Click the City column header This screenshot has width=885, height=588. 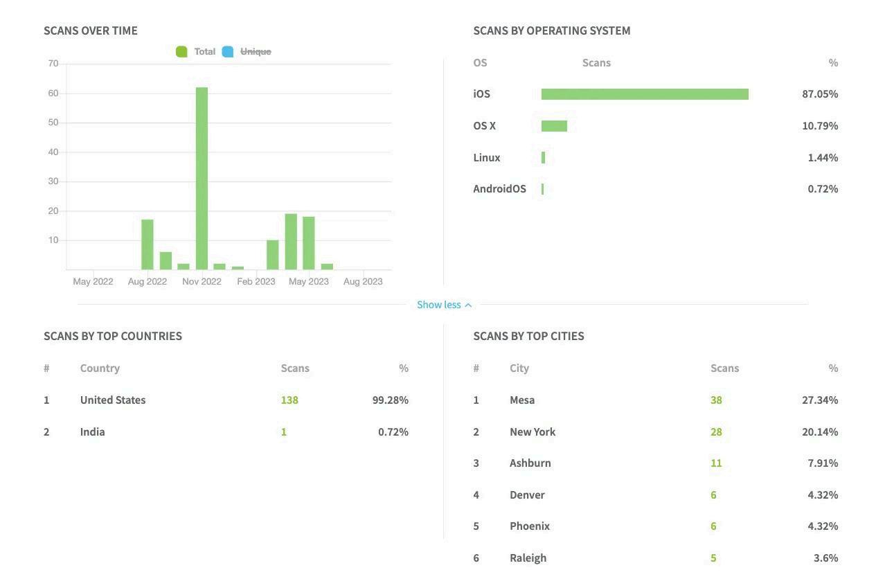tap(519, 368)
